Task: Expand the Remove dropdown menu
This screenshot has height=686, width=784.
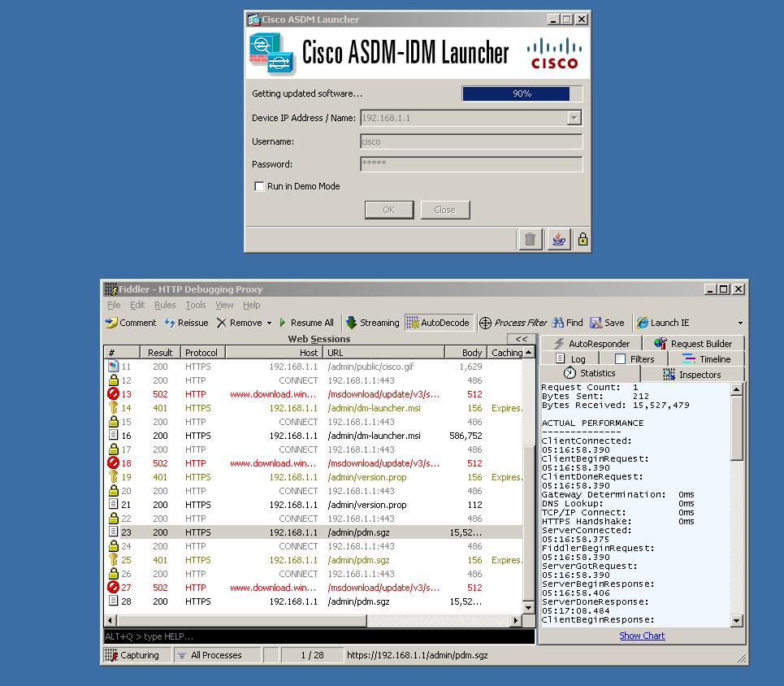Action: (x=269, y=323)
